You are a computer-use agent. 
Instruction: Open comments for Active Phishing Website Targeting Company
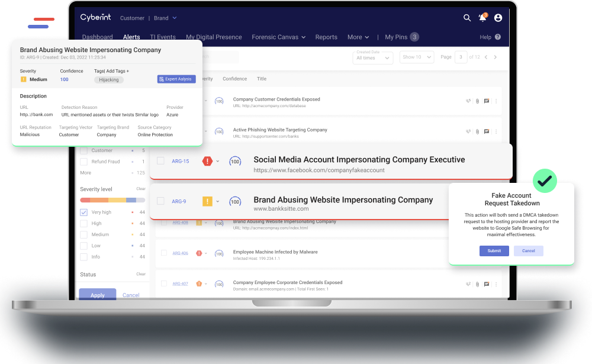487,132
